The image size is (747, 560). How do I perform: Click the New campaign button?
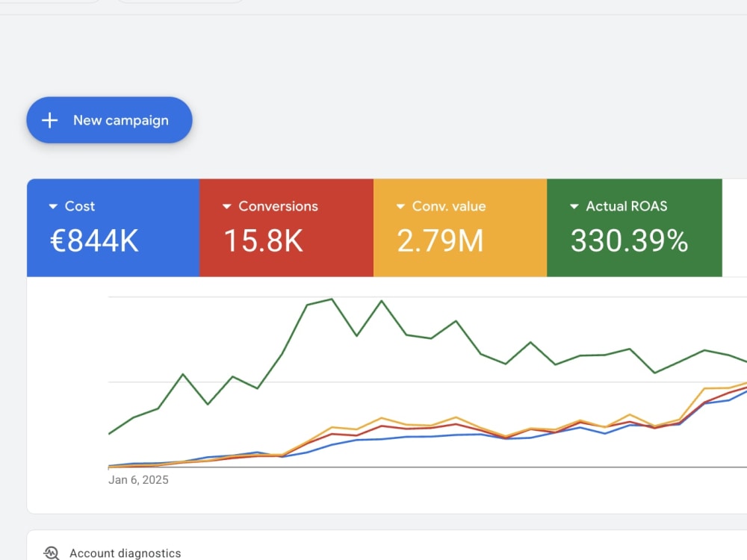coord(109,120)
